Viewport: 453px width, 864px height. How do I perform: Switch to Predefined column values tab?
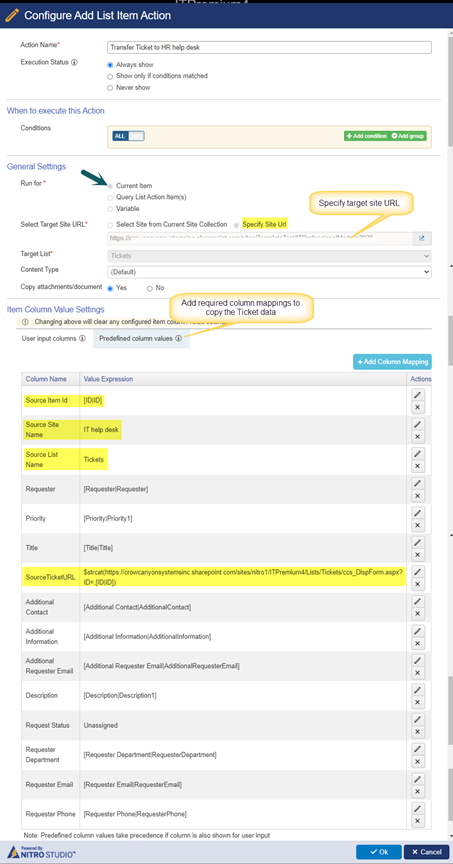point(141,338)
